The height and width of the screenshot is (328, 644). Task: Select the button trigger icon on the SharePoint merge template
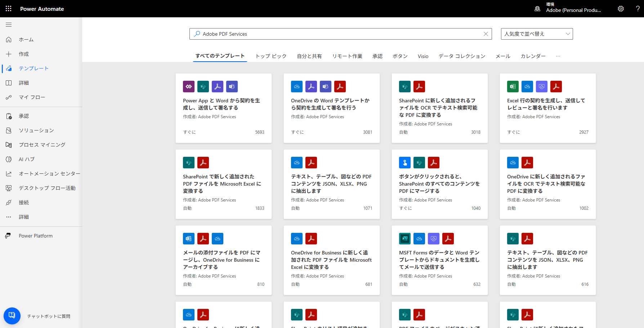404,163
